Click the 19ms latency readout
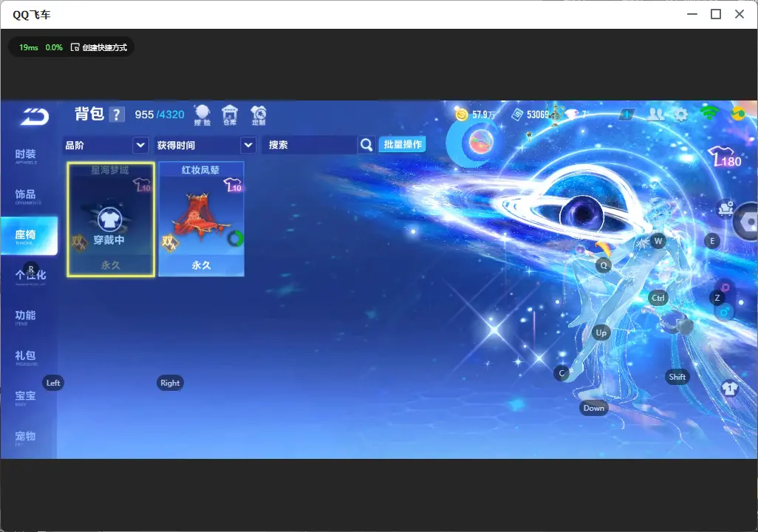Image resolution: width=758 pixels, height=532 pixels. tap(29, 47)
